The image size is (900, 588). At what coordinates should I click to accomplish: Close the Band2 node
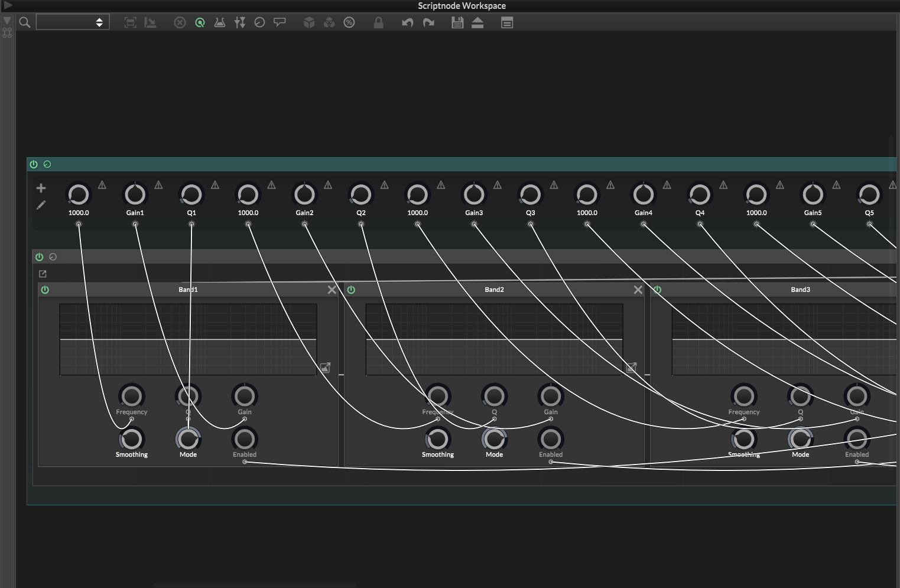638,290
